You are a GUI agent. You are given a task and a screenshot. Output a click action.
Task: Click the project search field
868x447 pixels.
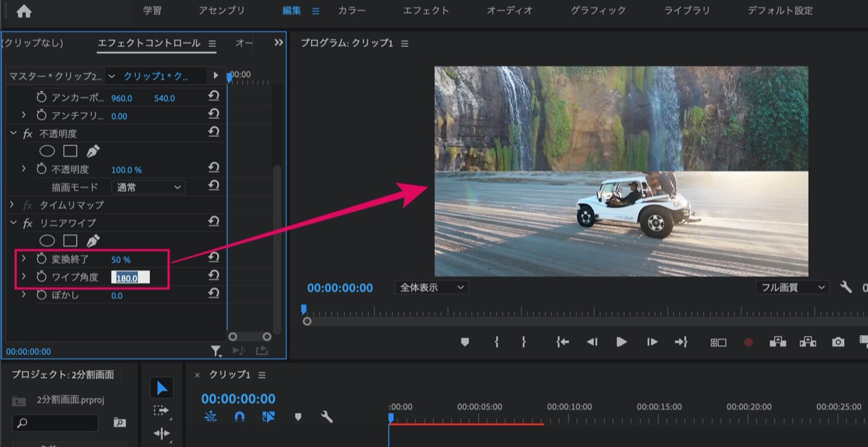click(x=56, y=423)
